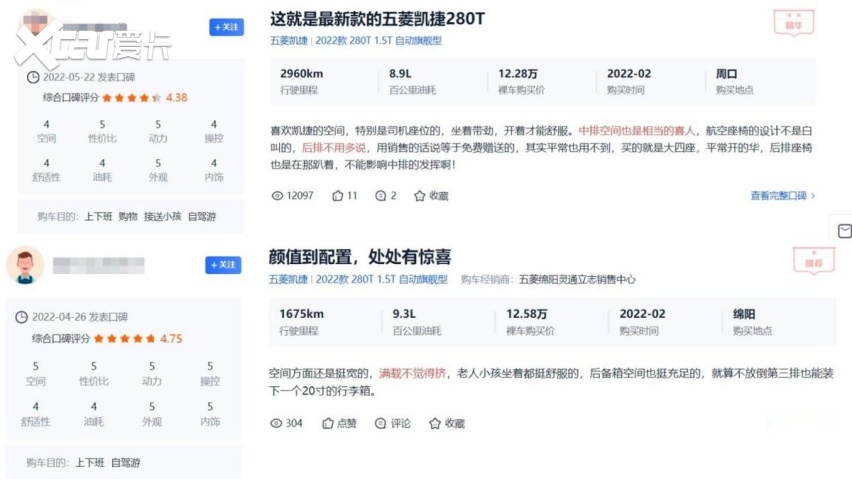852x479 pixels.
Task: Click the 4.38 star rating bar
Action: [130, 98]
